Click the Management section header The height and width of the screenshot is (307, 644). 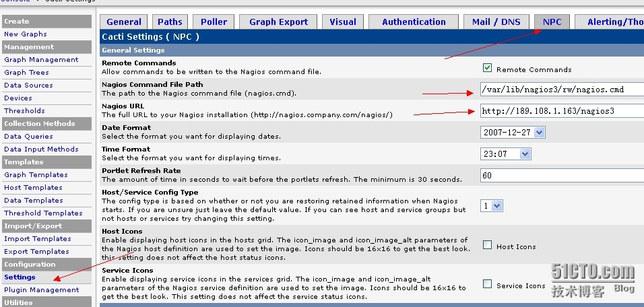[x=47, y=46]
